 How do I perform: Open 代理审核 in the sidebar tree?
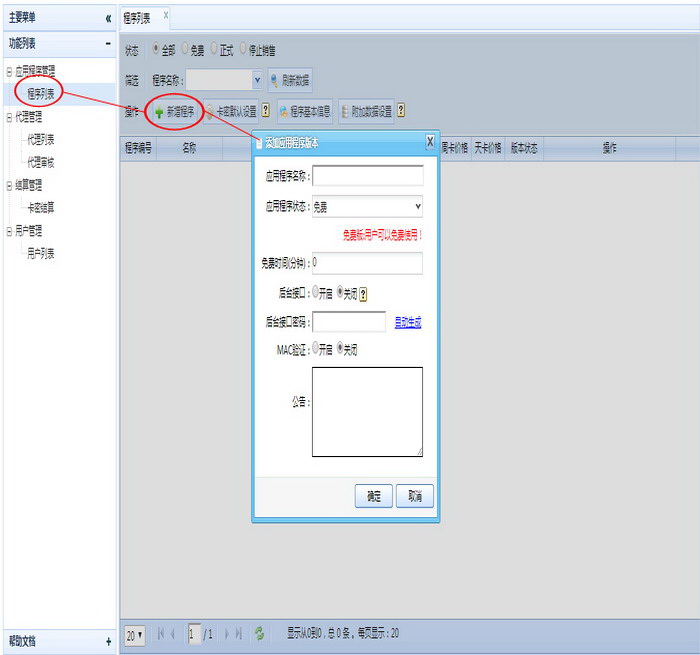tap(41, 163)
